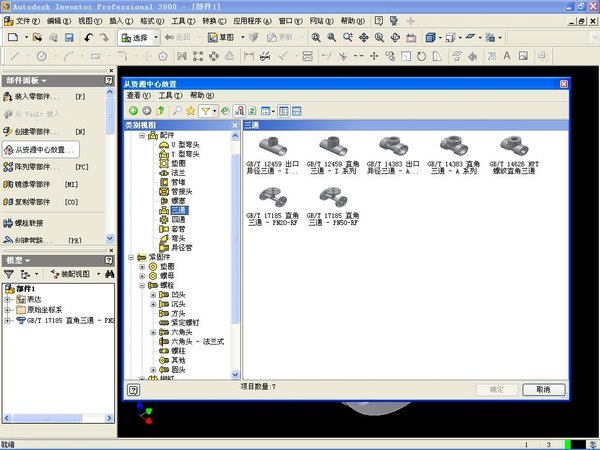Expand the 垫圈 node under fasteners
The width and height of the screenshot is (600, 450).
pyautogui.click(x=142, y=266)
